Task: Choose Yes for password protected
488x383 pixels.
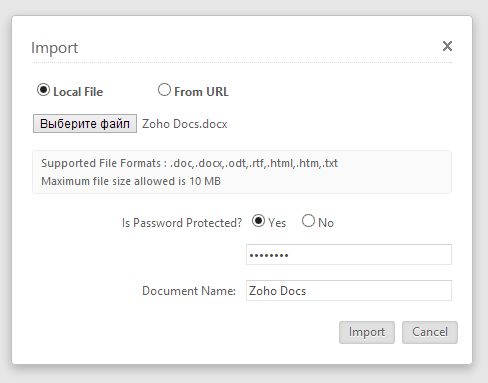Action: pyautogui.click(x=258, y=221)
